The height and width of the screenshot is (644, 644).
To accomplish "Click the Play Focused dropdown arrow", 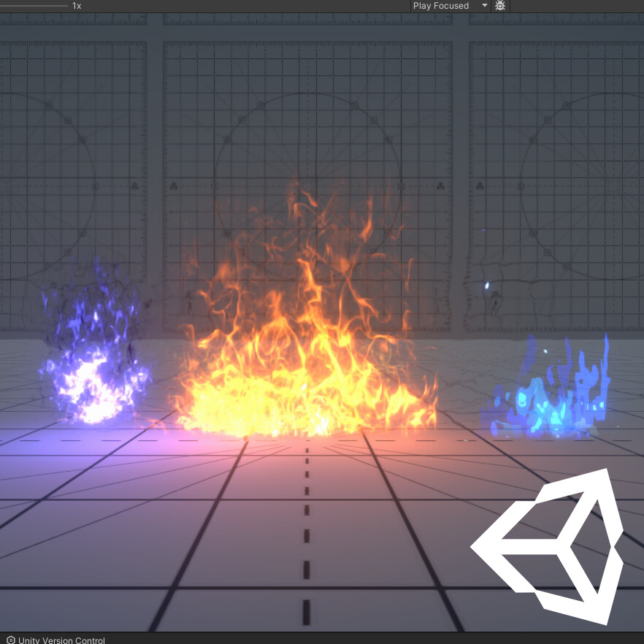I will tap(484, 6).
